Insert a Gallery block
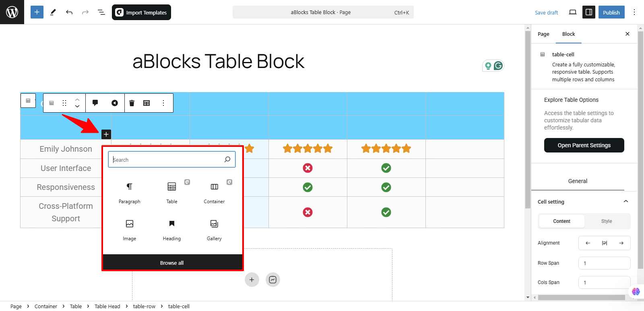The height and width of the screenshot is (311, 644). pyautogui.click(x=214, y=230)
